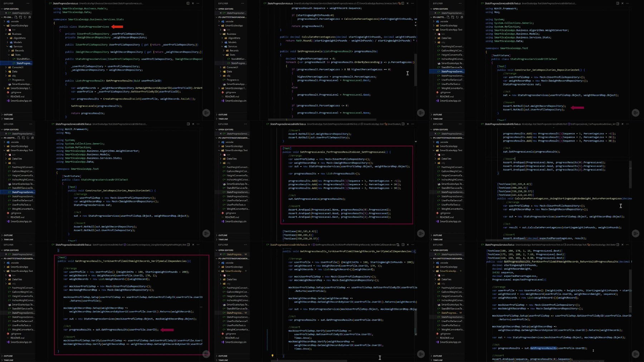
Task: Click the play button overlay in center panel
Action: pyautogui.click(x=421, y=233)
